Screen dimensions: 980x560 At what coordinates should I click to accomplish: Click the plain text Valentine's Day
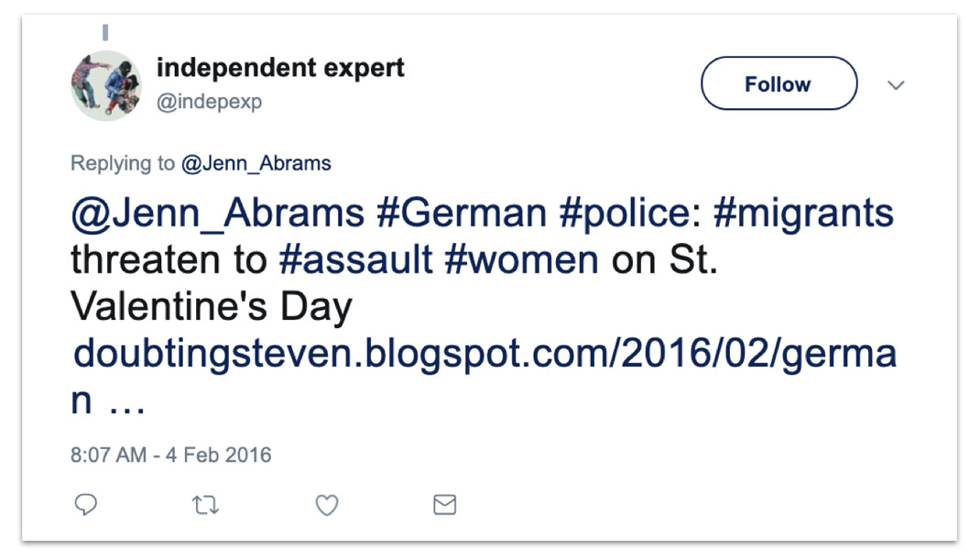pos(211,307)
